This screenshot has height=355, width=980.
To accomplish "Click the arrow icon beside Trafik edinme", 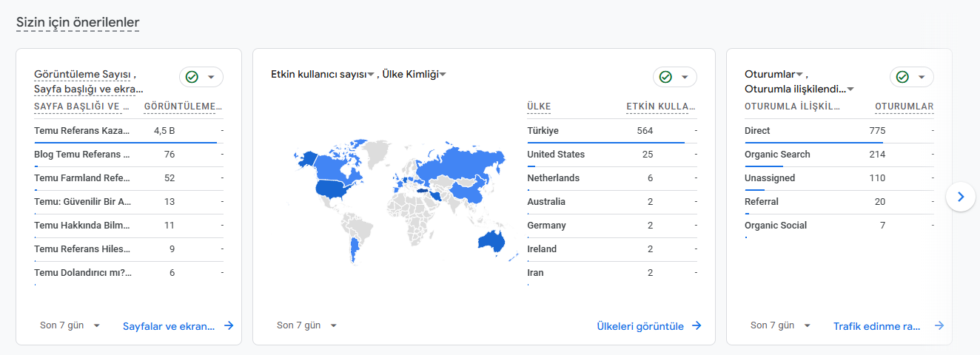I will pos(939,325).
